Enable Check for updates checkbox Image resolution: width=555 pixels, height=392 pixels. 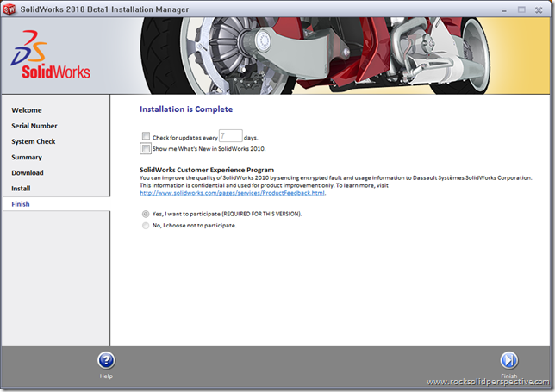pos(146,136)
